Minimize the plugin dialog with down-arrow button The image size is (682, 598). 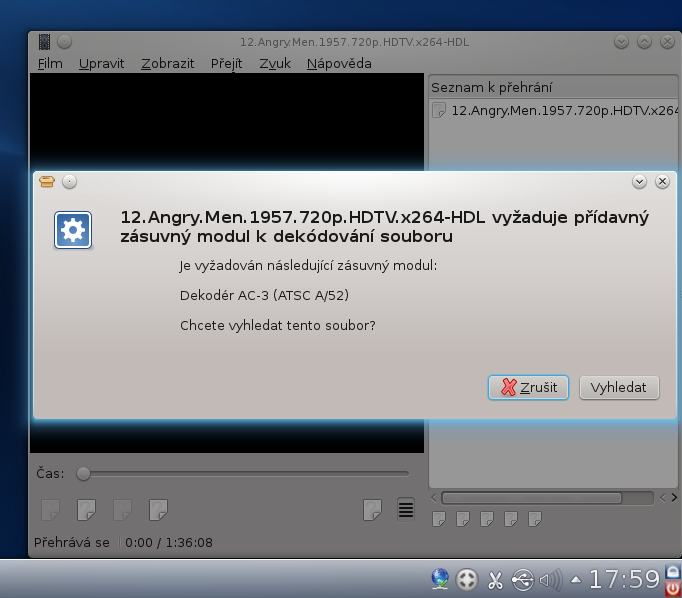coord(639,181)
